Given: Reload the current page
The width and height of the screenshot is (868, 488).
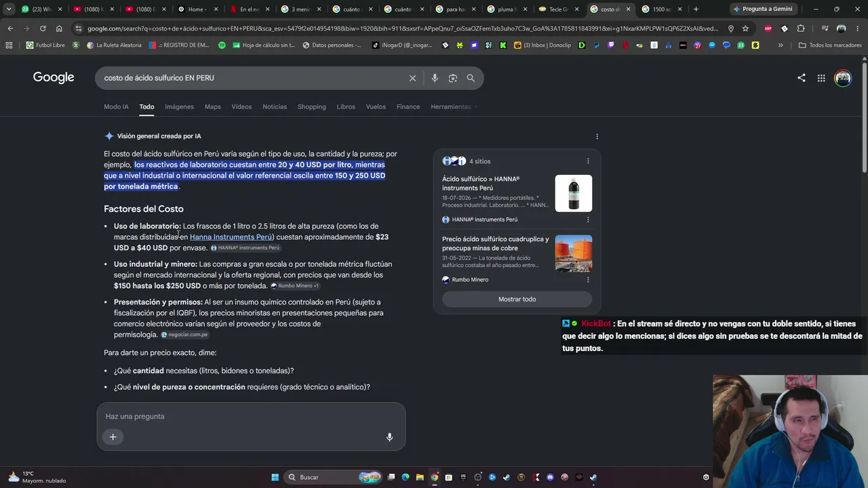Looking at the screenshot, I should [43, 28].
